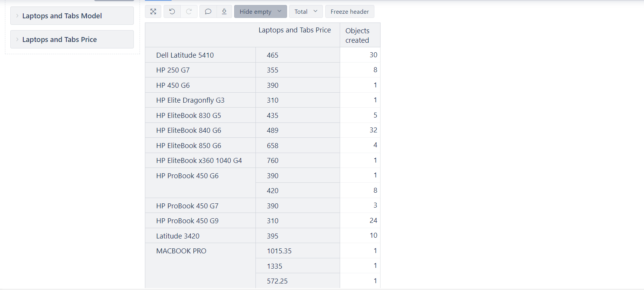This screenshot has width=644, height=290.
Task: Click price cell 1015.35
Action: 298,251
